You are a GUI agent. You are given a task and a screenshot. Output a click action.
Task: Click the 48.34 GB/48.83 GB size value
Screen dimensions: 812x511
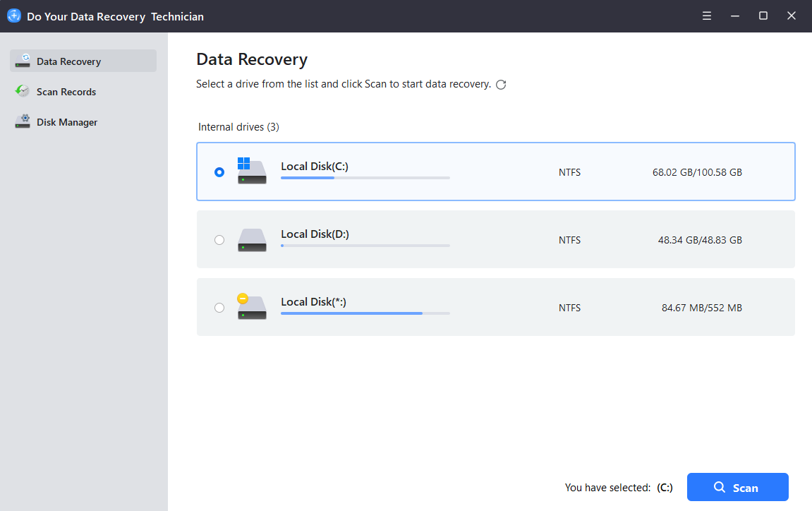point(700,241)
